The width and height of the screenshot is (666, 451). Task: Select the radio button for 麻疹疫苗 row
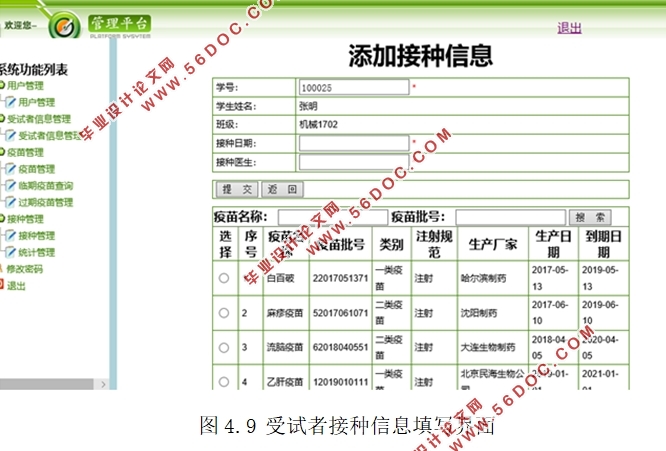pyautogui.click(x=224, y=313)
